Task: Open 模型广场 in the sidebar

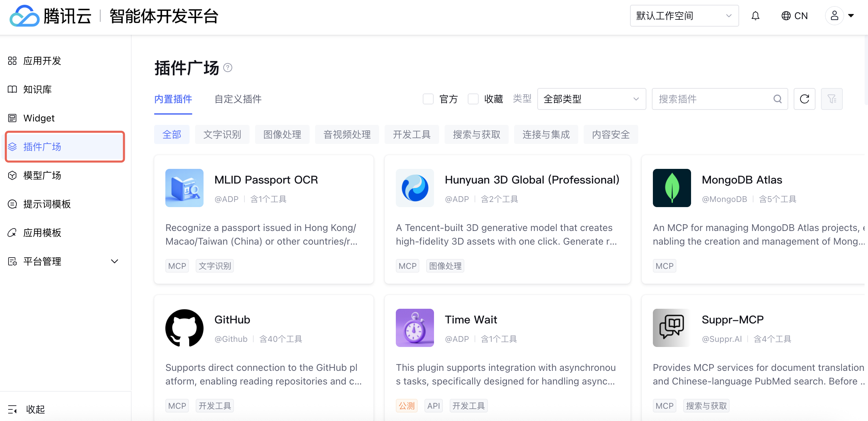Action: coord(42,175)
